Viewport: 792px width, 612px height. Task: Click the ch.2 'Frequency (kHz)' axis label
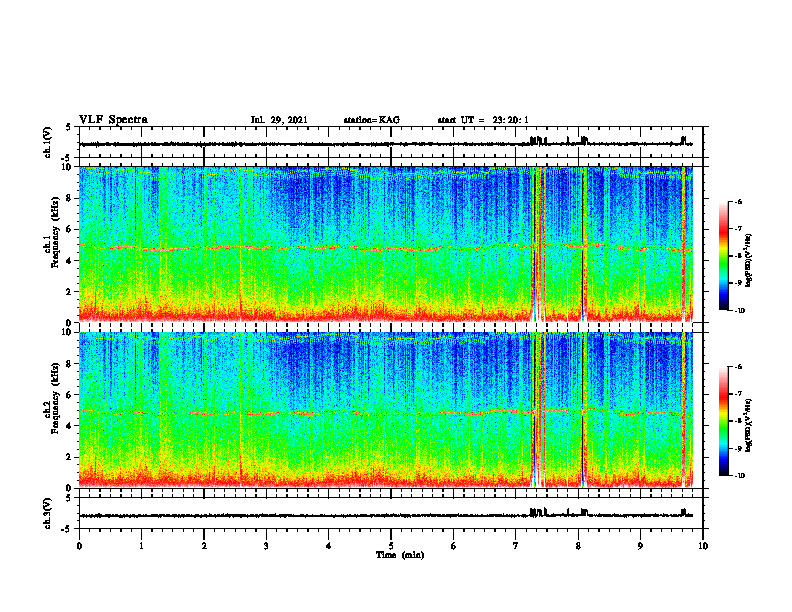point(54,398)
